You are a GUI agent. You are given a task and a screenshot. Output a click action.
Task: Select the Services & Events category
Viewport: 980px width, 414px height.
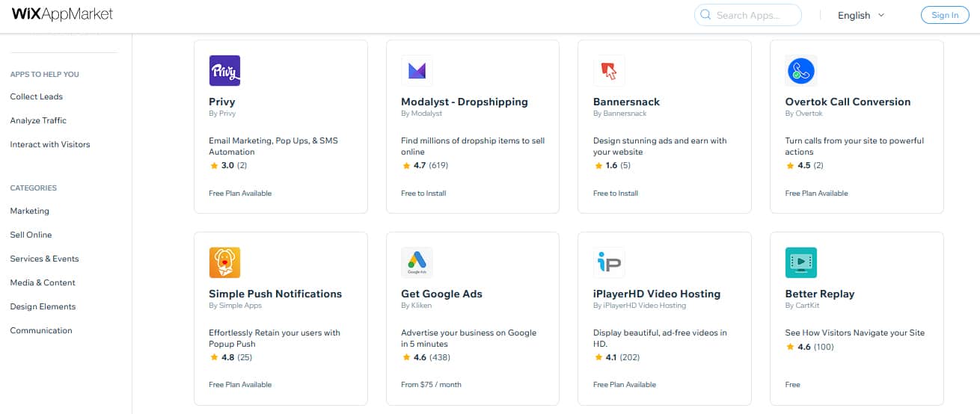44,259
